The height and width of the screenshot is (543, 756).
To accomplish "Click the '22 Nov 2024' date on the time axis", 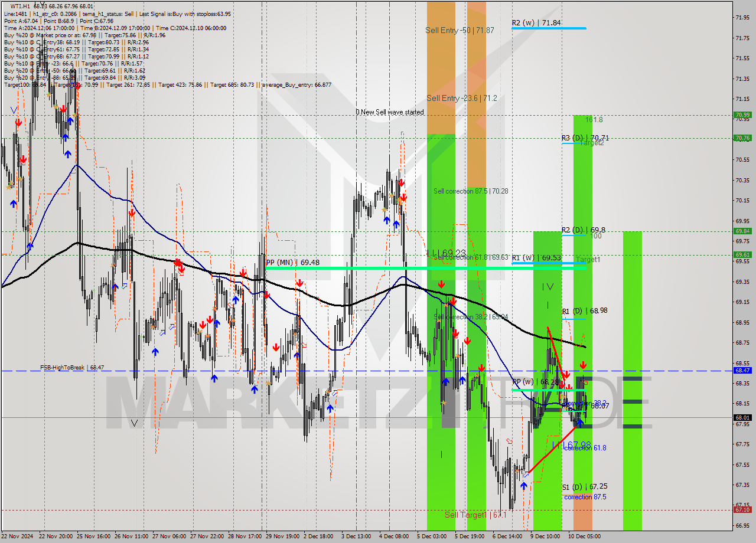I will click(17, 537).
